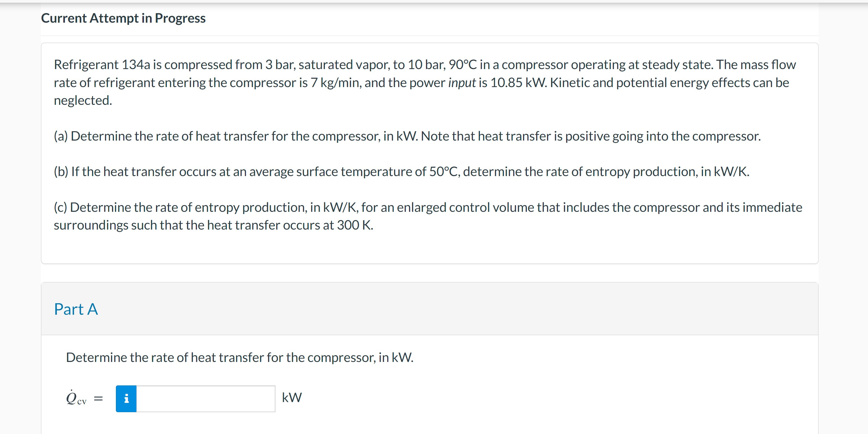Click the blue "i" info icon beside the answer box
Screen dimensions: 868x434
point(126,398)
